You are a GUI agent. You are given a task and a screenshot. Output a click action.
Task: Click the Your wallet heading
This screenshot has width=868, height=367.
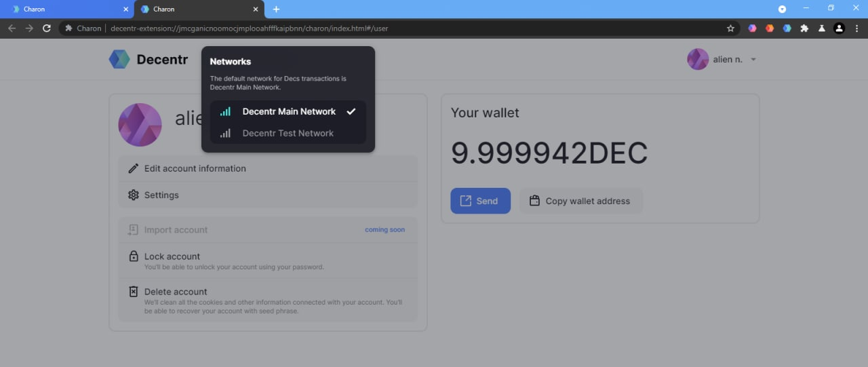point(485,113)
